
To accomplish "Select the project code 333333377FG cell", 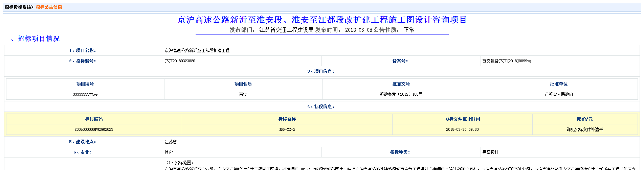I will coord(85,94).
